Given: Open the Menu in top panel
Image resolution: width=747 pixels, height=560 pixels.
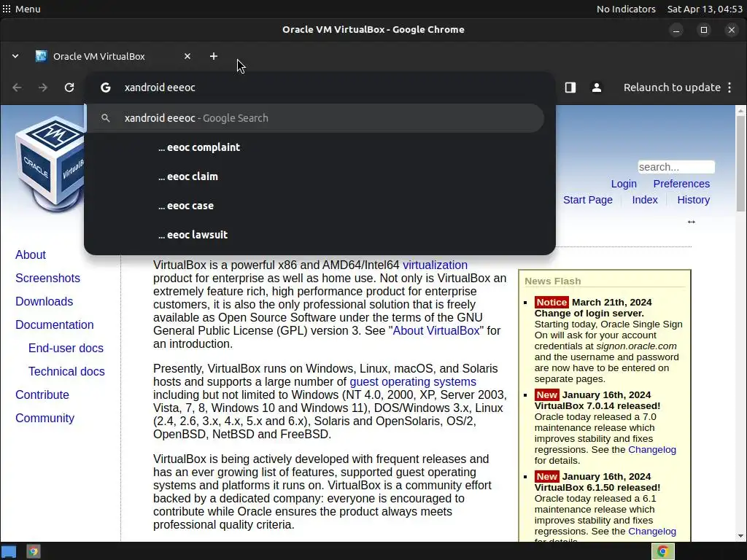Looking at the screenshot, I should [21, 9].
